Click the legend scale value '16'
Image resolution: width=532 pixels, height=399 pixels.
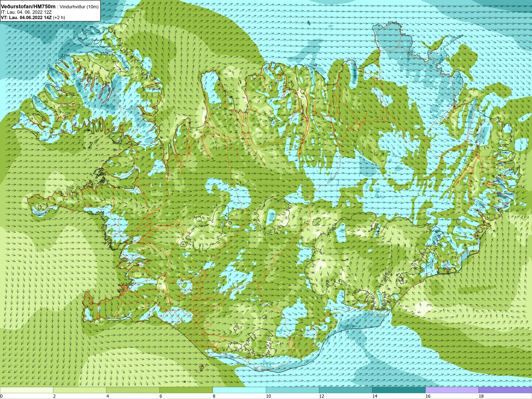(x=428, y=396)
